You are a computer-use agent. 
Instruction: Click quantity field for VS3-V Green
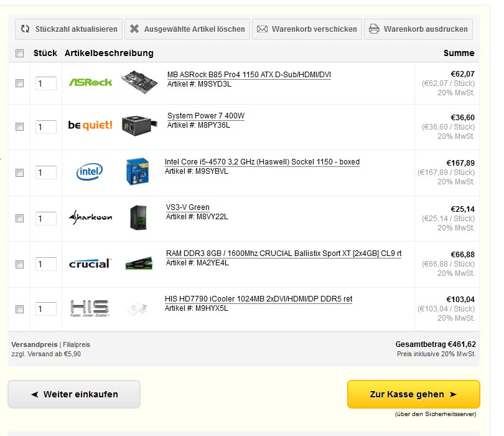click(x=45, y=219)
